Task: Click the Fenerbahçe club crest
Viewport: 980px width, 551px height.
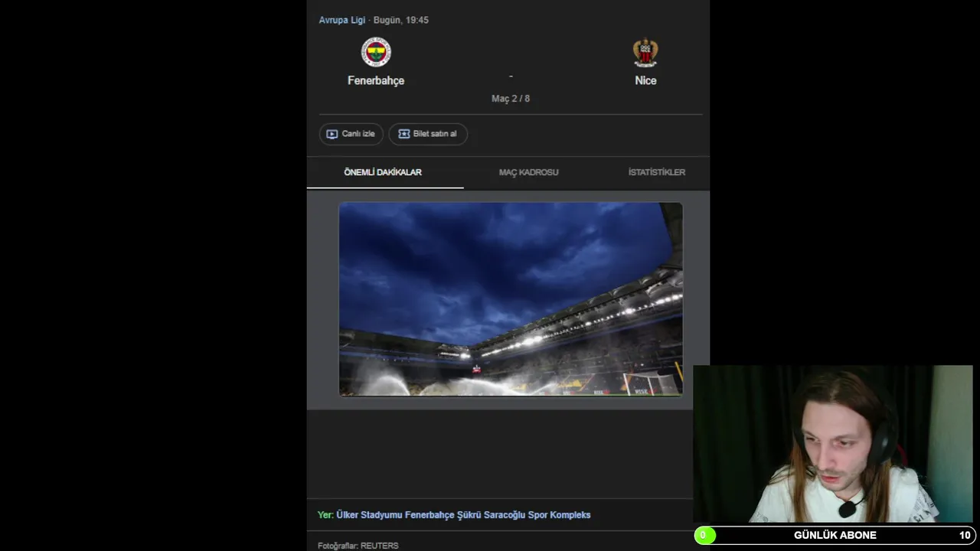Action: tap(376, 52)
